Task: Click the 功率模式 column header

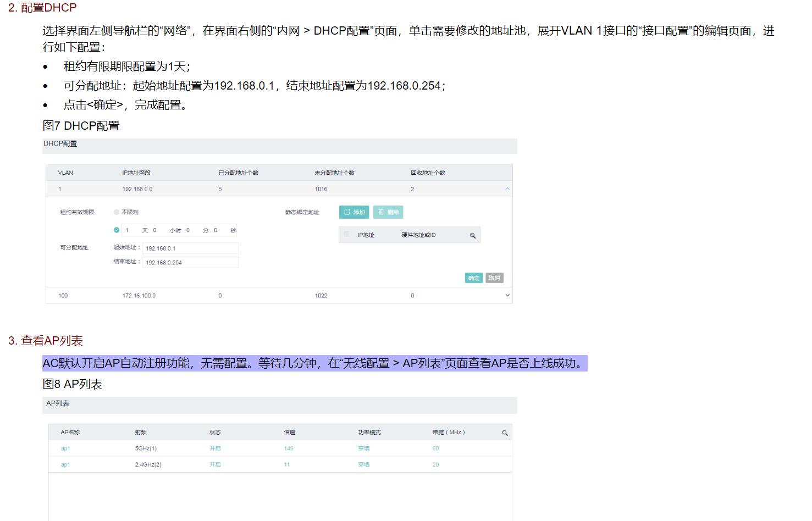Action: coord(369,433)
